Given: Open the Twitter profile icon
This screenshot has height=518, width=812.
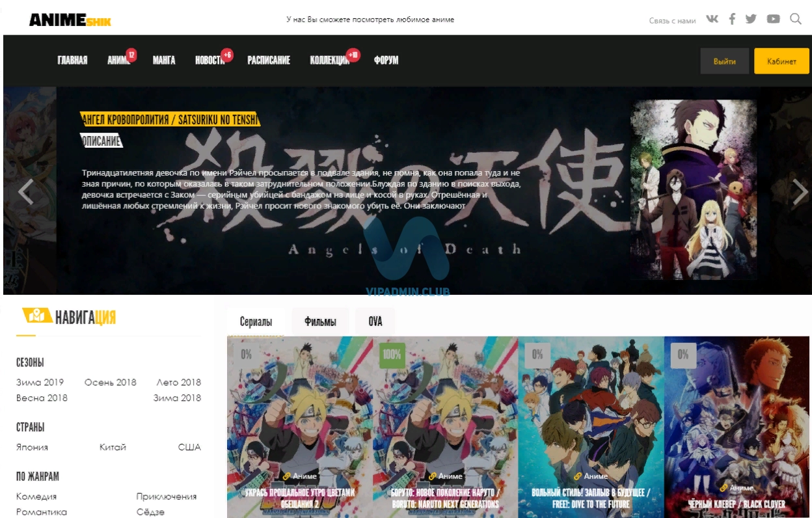Looking at the screenshot, I should tap(751, 19).
